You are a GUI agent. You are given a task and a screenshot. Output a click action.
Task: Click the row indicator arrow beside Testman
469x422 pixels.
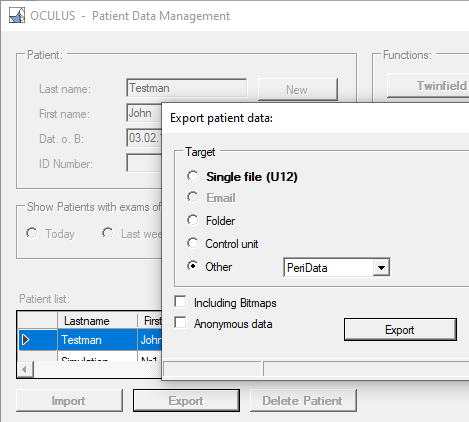(x=26, y=340)
